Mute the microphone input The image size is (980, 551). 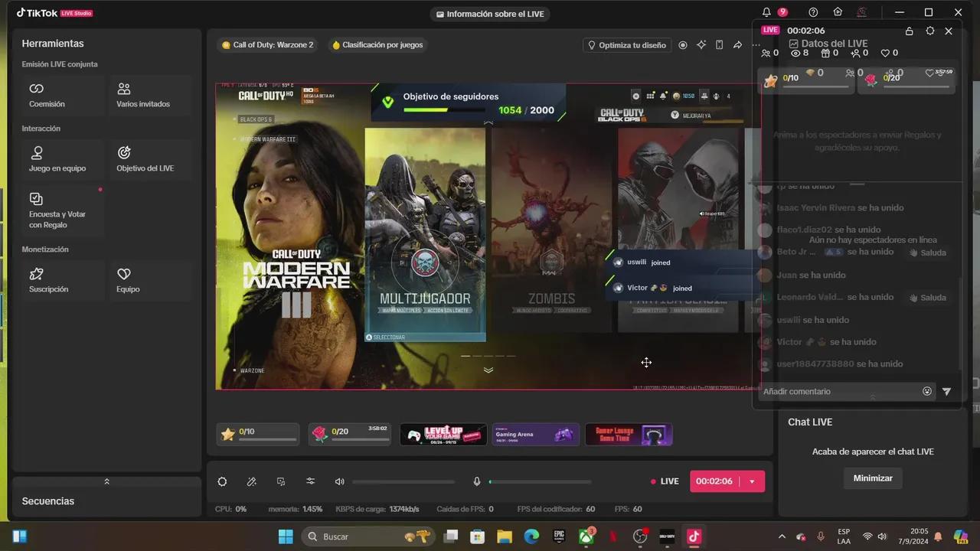pos(476,481)
